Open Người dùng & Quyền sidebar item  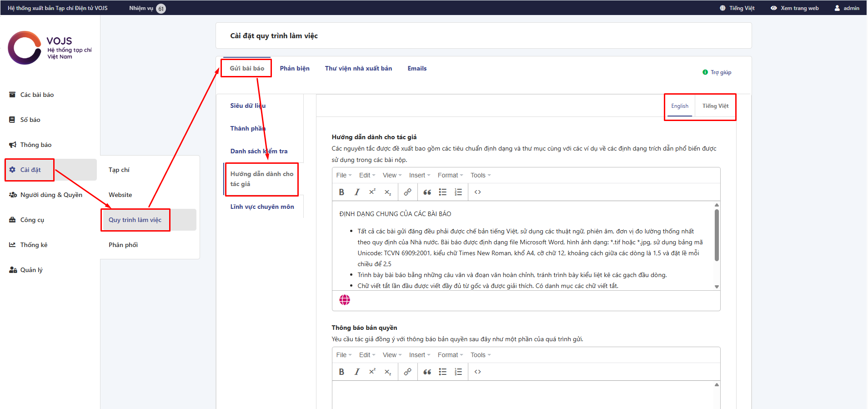[51, 195]
